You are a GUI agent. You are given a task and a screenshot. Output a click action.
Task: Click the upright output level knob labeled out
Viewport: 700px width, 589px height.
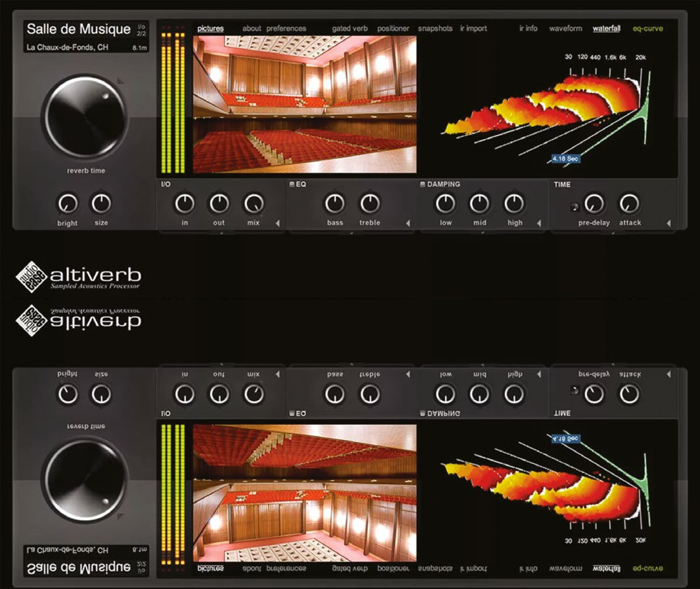[x=219, y=204]
